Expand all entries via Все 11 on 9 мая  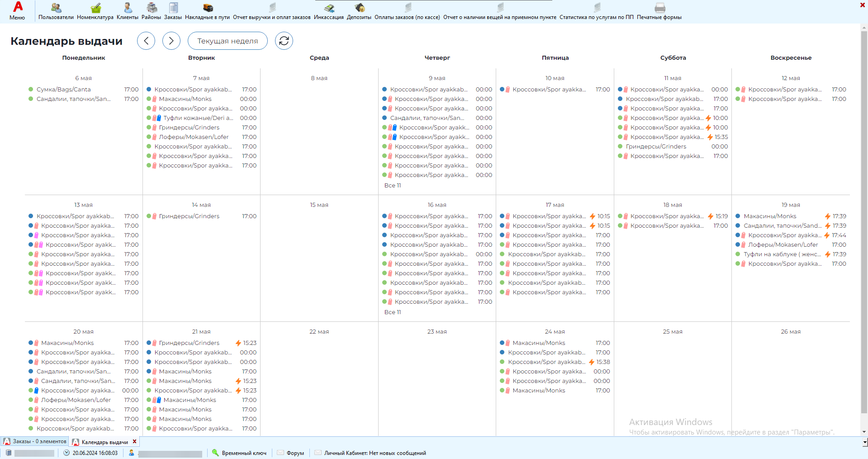pos(393,186)
